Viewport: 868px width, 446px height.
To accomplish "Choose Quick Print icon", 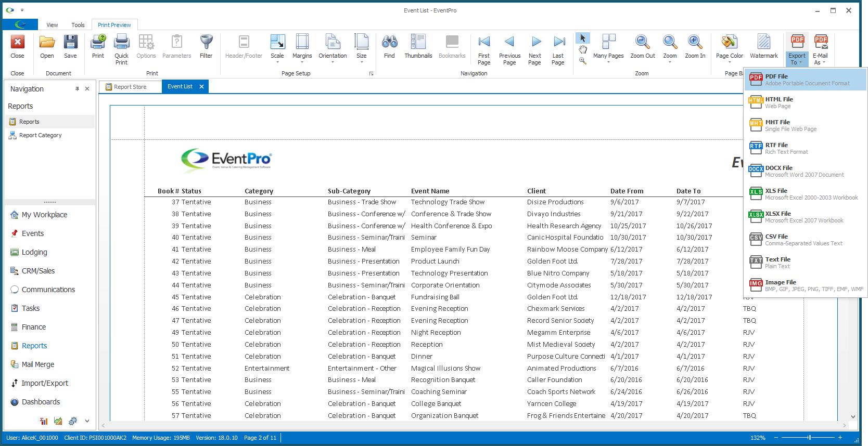I will (x=121, y=43).
